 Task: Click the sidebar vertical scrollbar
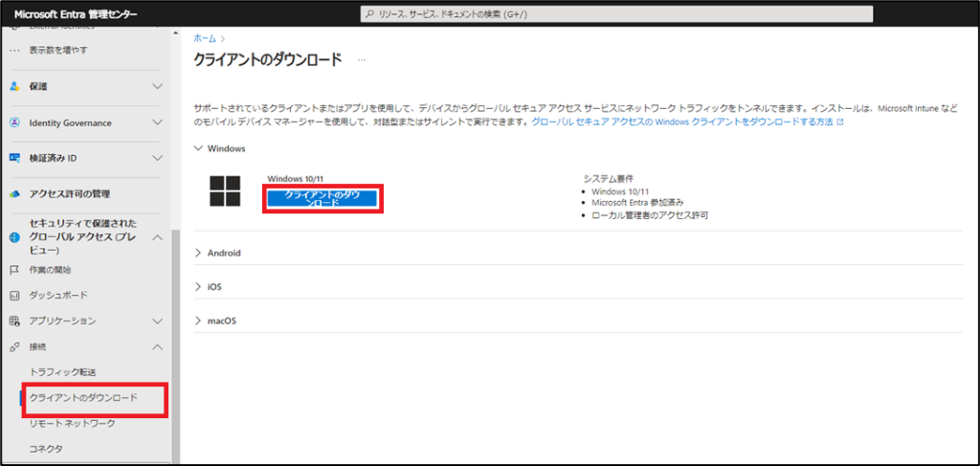176,346
